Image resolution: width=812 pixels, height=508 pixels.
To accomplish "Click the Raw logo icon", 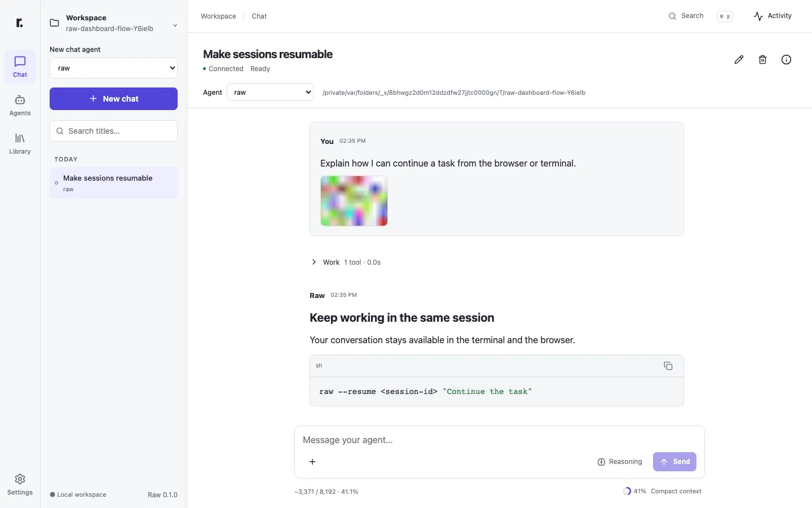I will pyautogui.click(x=20, y=23).
